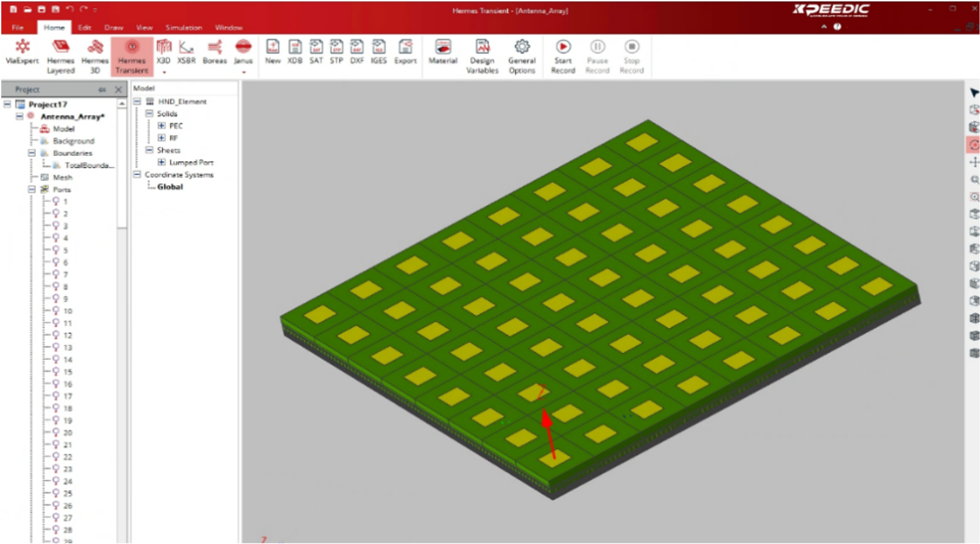Switch to the Draw tab
Screen dimensions: 980x544
(113, 28)
